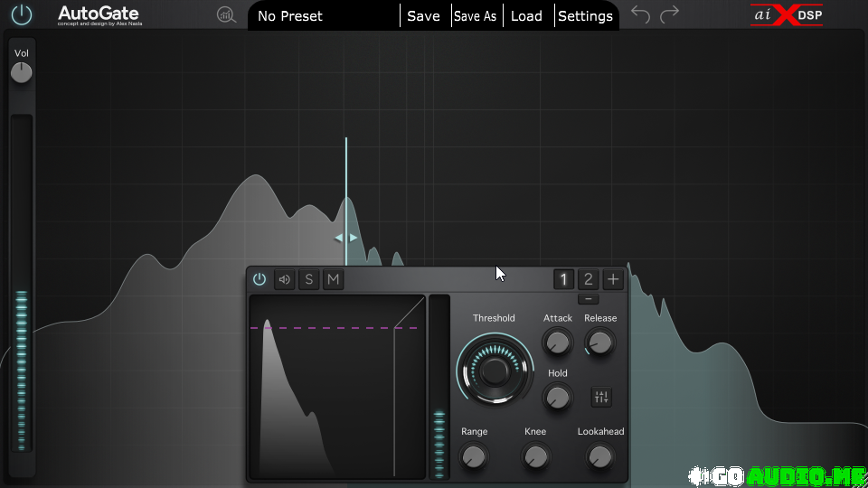The image size is (868, 488).
Task: Load a preset
Action: pos(526,16)
